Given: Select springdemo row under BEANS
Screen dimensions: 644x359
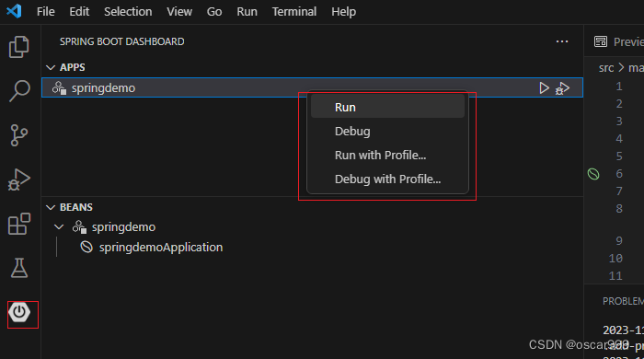Looking at the screenshot, I should click(312, 226).
